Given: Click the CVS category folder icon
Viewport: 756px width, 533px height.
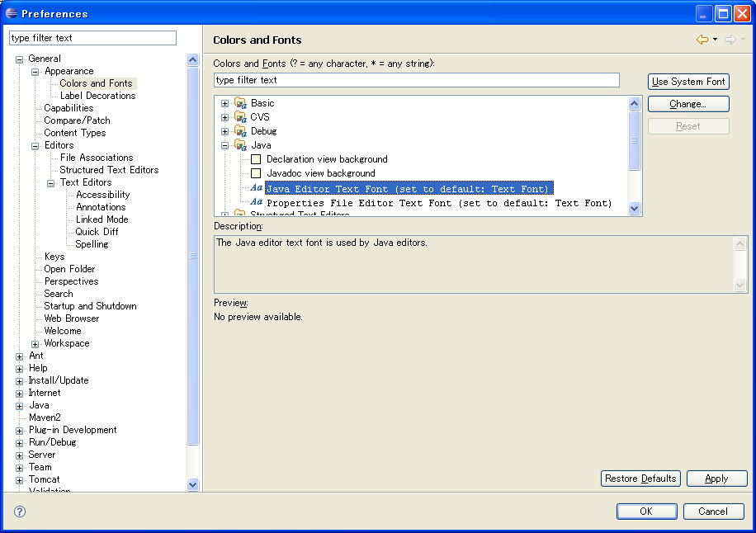Looking at the screenshot, I should [x=240, y=117].
